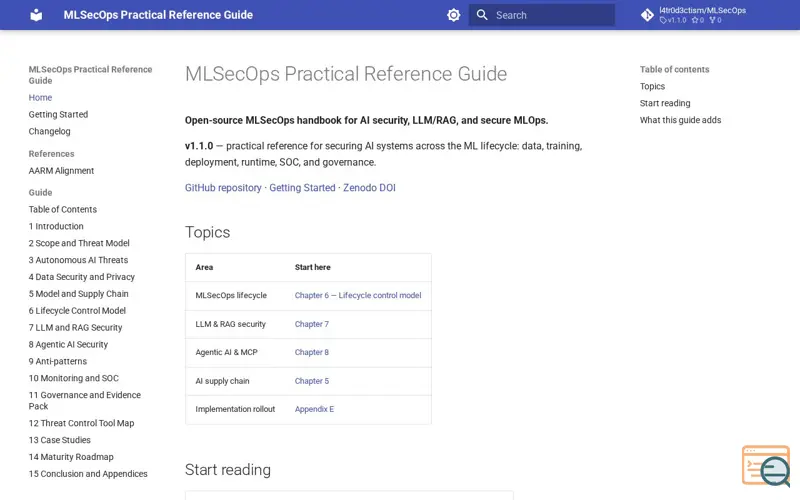Click the References sidebar section label
The width and height of the screenshot is (800, 500).
(x=52, y=154)
